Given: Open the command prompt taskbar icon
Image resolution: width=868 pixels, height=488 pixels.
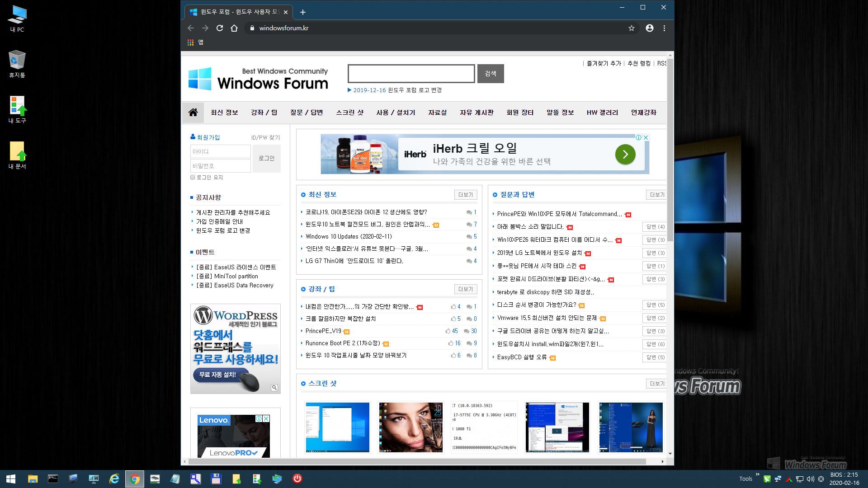Looking at the screenshot, I should point(53,479).
